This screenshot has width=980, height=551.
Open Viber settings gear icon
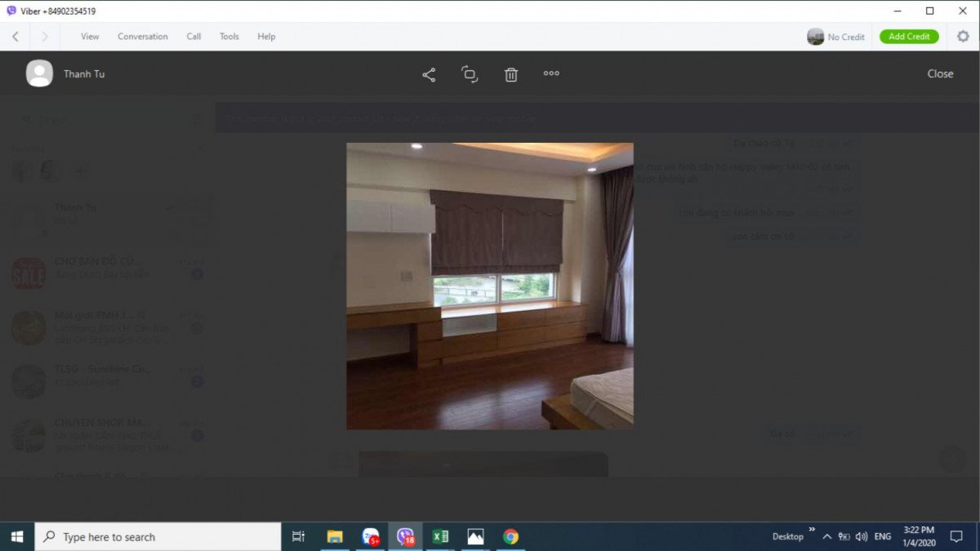point(963,36)
